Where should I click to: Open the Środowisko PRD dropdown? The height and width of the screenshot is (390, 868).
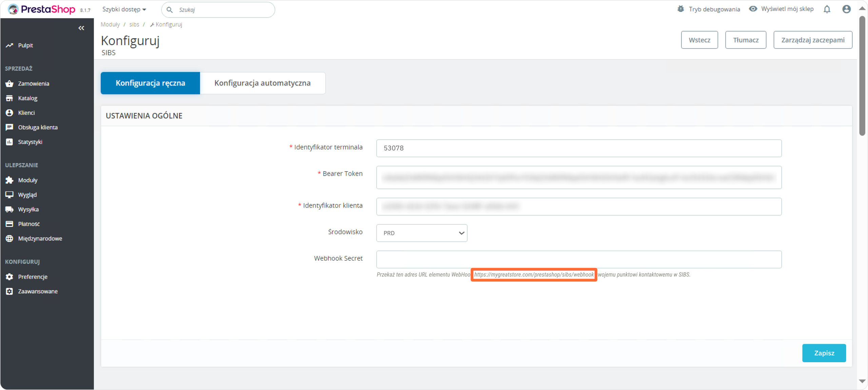click(421, 233)
